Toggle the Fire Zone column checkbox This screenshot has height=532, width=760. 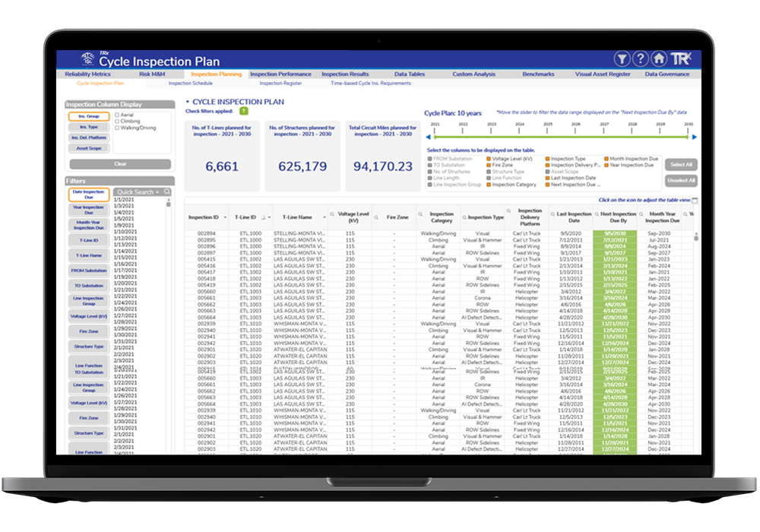click(489, 165)
